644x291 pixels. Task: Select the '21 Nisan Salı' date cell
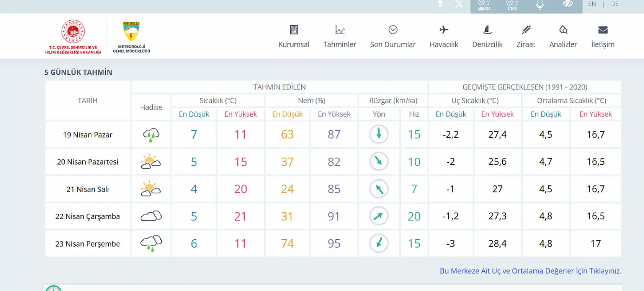(x=88, y=189)
